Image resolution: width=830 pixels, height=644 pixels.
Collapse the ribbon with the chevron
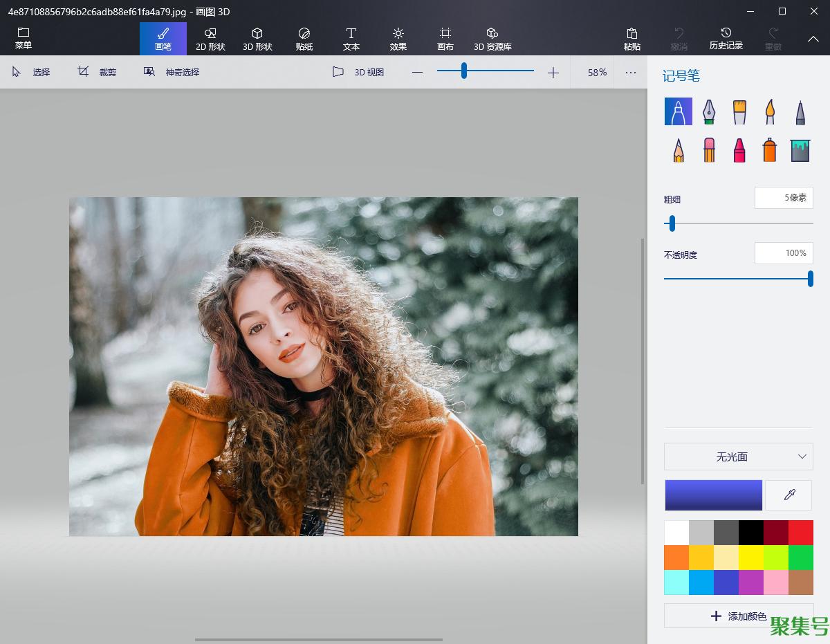pyautogui.click(x=813, y=39)
